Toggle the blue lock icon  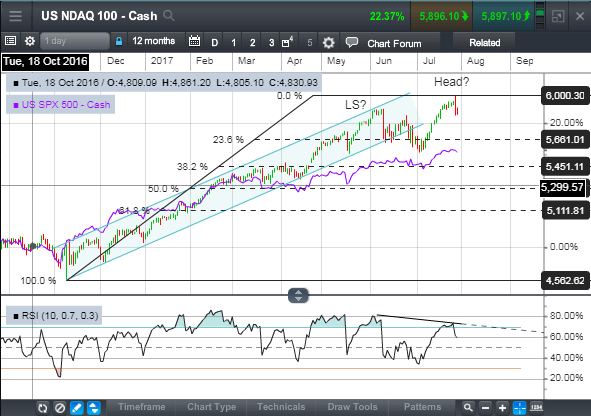tap(119, 41)
